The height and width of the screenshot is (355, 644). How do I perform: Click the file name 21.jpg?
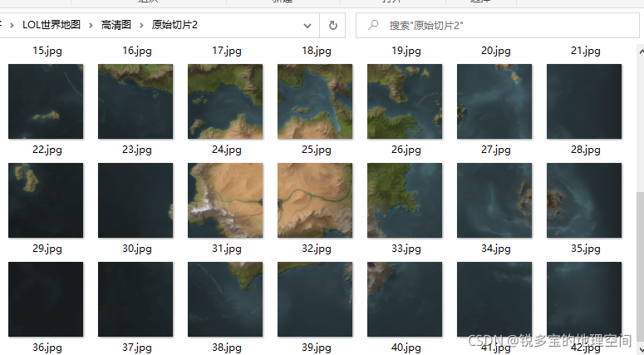tap(586, 51)
